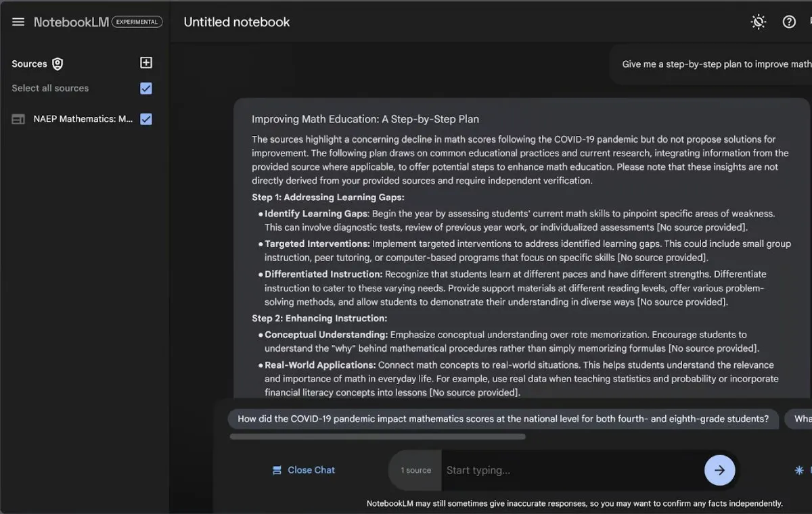
Task: Rename the Untitled notebook title
Action: (x=237, y=22)
